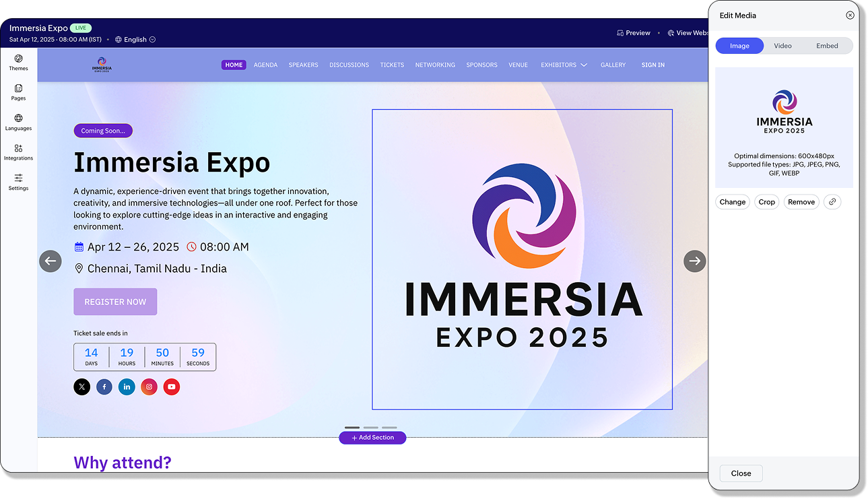
Task: Switch to the Video media tab
Action: [x=782, y=46]
